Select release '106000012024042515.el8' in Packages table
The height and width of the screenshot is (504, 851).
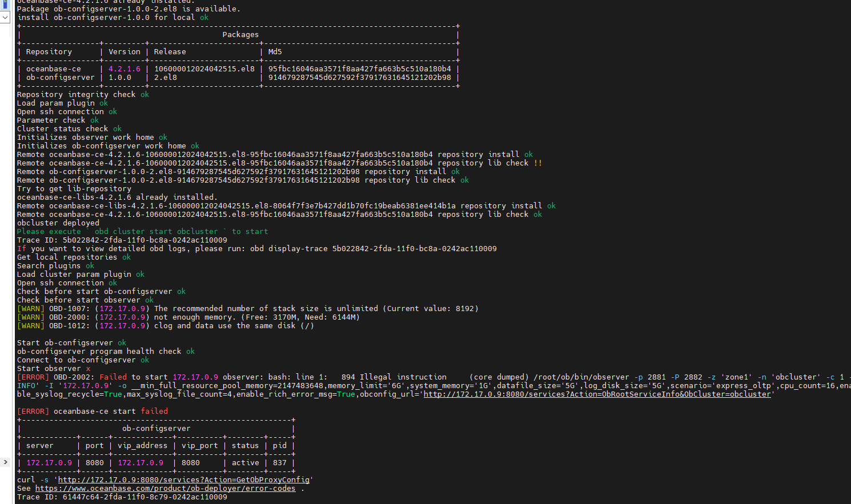pyautogui.click(x=204, y=69)
